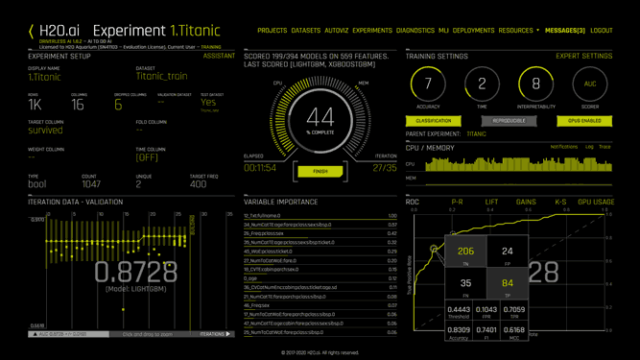This screenshot has width=640, height=360.
Task: Click the 24 false positives cell
Action: pyautogui.click(x=507, y=251)
